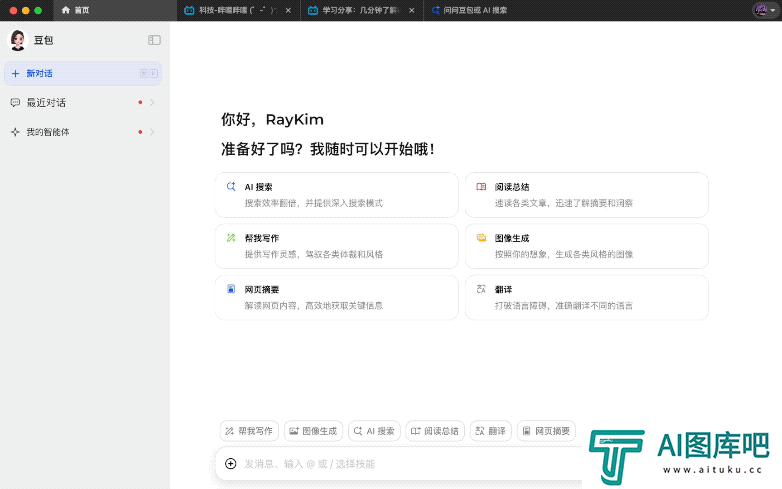Open 最近对话 list

(x=83, y=103)
